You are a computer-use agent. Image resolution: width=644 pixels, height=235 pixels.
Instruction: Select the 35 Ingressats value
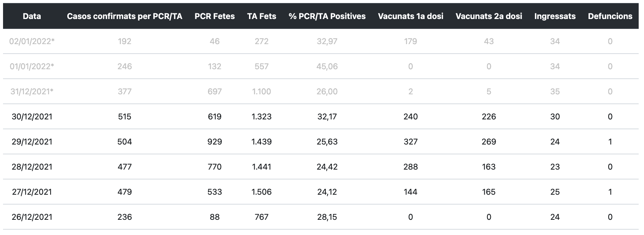tap(555, 91)
